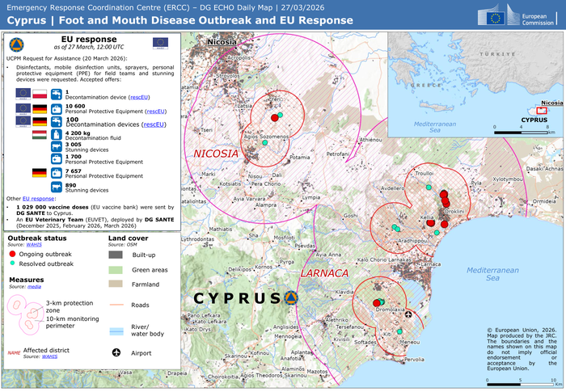Viewport: 566px width, 392px height.
Task: Click the red NICOSIA district label on the map
Action: click(215, 153)
